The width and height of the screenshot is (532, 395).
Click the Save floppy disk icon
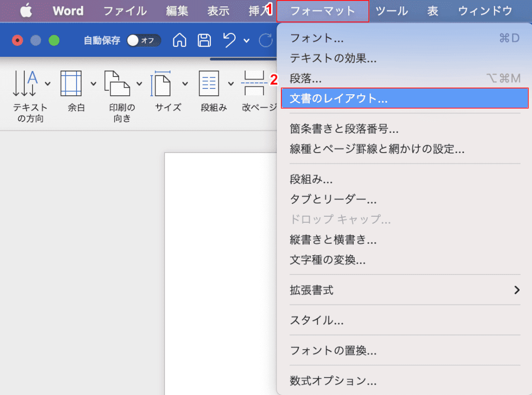pos(204,40)
